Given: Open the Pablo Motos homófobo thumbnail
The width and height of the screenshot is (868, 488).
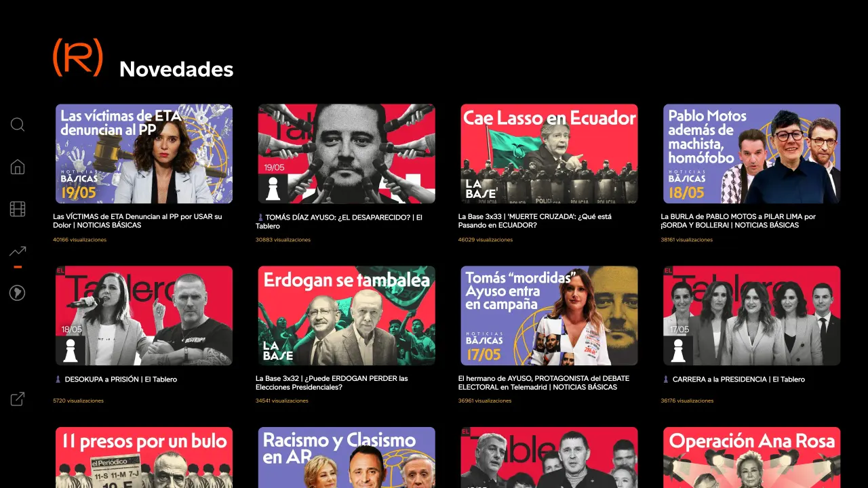Looking at the screenshot, I should (x=752, y=154).
